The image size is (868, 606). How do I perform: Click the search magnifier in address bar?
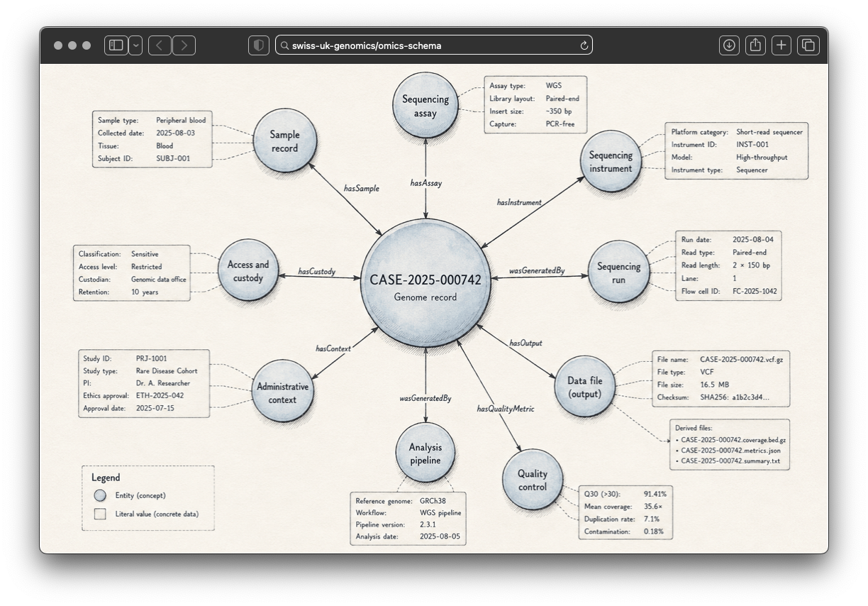284,45
